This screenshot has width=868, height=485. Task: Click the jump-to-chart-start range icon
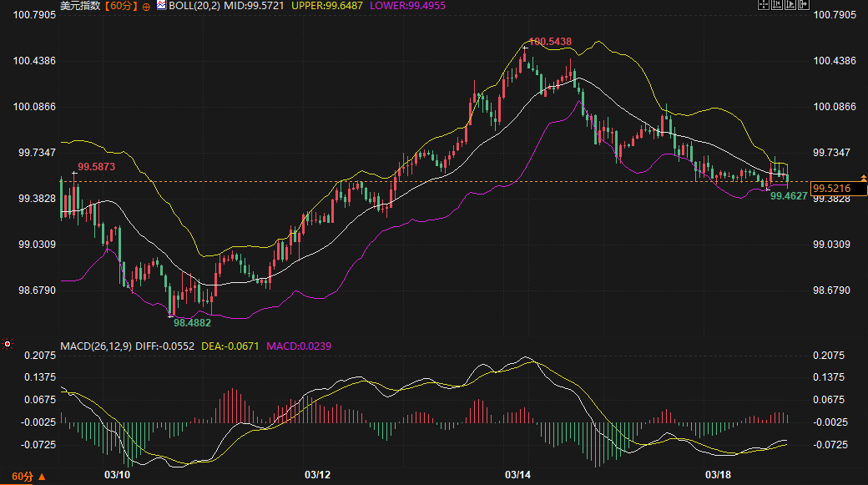tap(776, 5)
